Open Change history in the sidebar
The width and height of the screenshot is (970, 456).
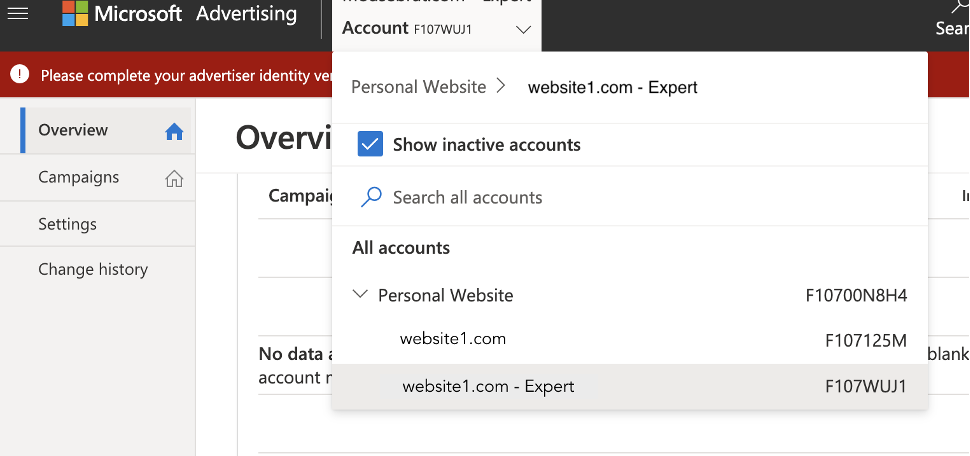click(x=97, y=269)
